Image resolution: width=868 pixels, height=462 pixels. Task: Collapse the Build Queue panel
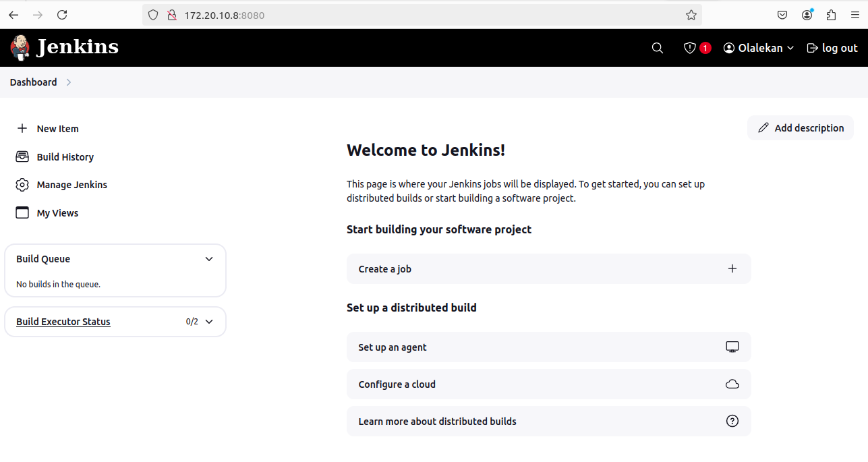(x=209, y=259)
